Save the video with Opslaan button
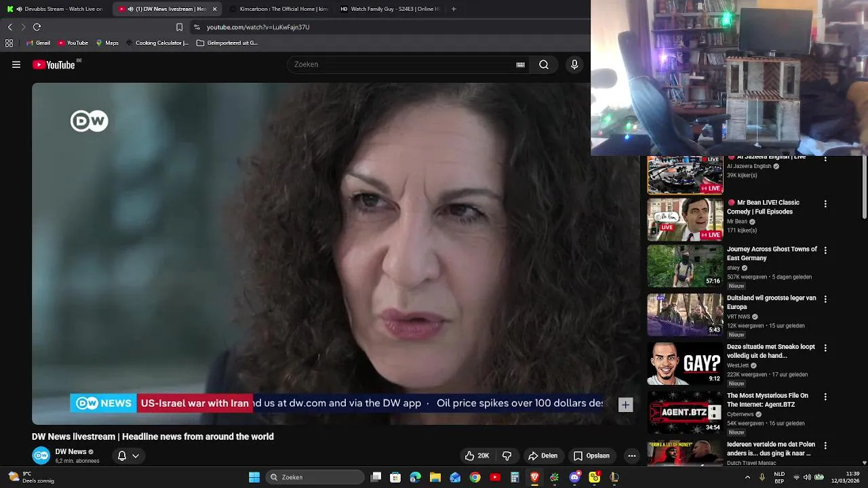 click(x=591, y=456)
